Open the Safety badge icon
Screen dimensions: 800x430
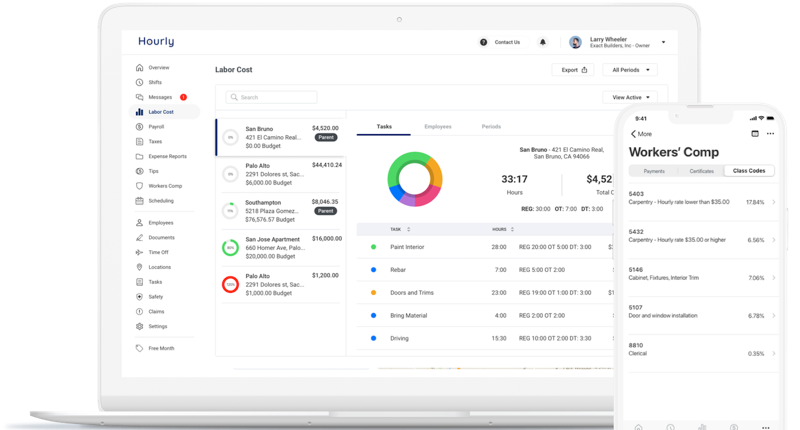(x=139, y=296)
